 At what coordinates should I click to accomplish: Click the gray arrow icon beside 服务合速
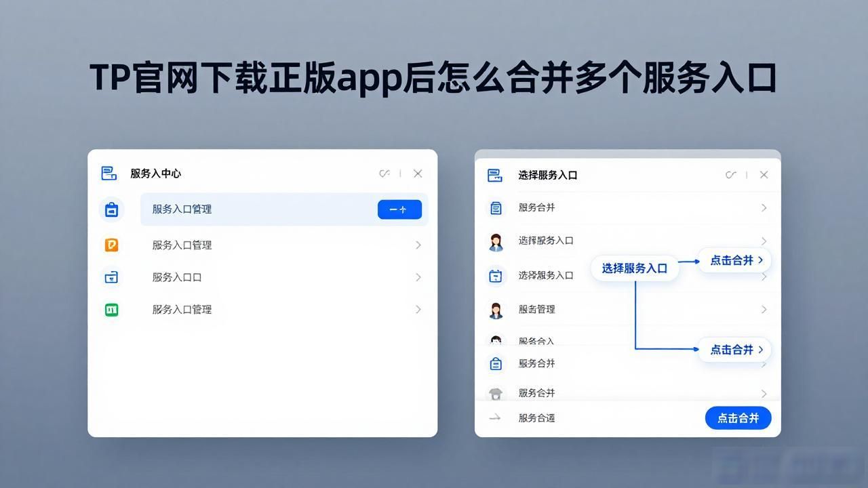coord(495,418)
